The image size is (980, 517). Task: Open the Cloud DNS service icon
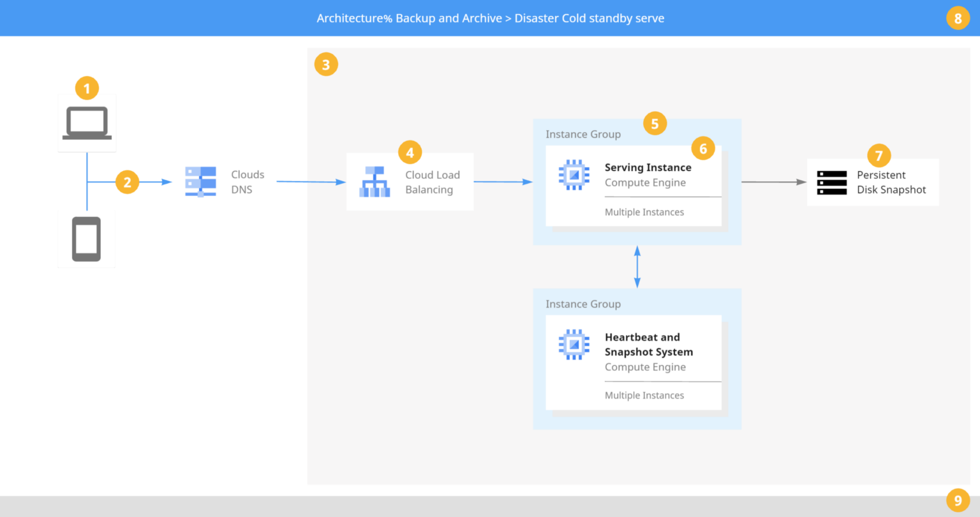coord(200,181)
